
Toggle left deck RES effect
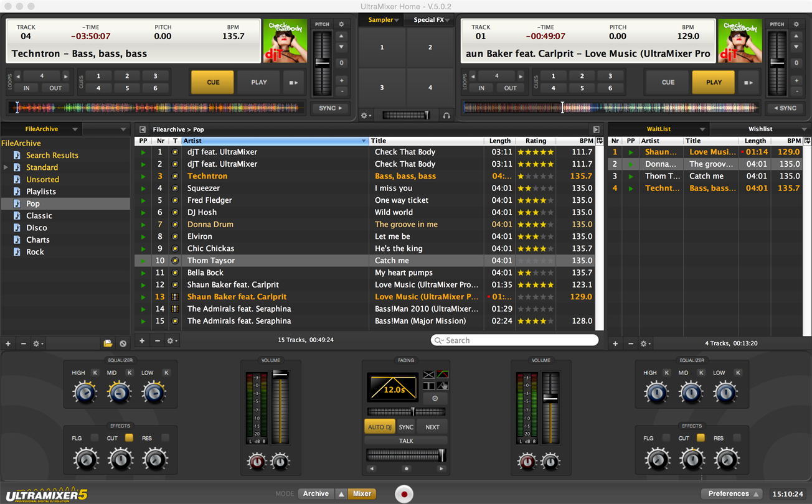coord(165,438)
